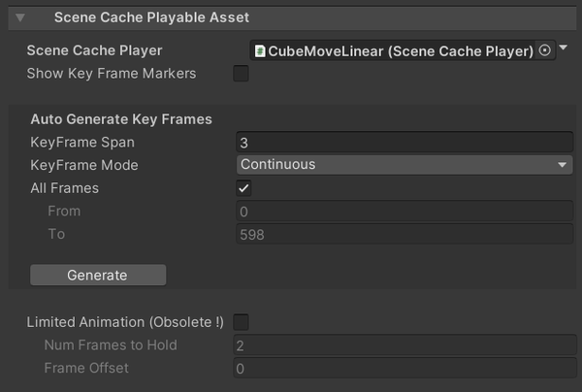The image size is (582, 392).
Task: Click the From frame value field
Action: (404, 212)
